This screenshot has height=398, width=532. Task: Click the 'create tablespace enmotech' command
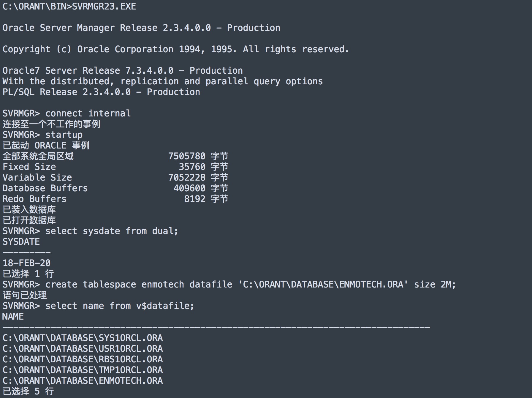(x=250, y=284)
